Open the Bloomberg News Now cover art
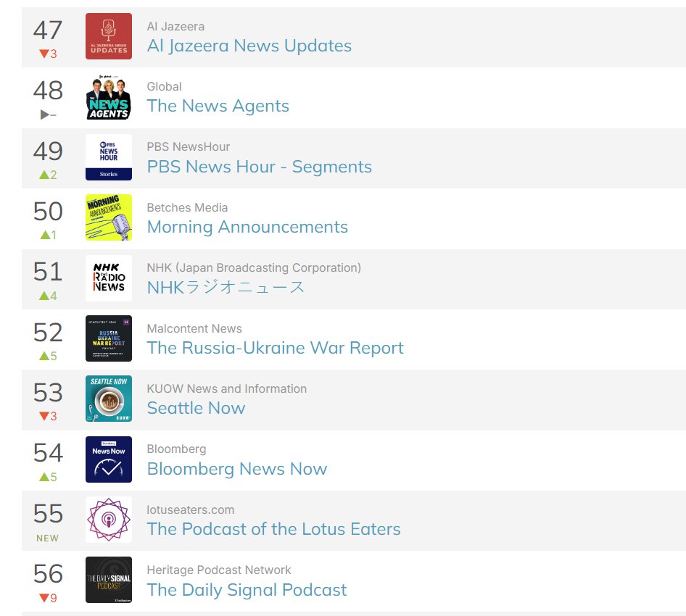Screen dimensions: 686x616 [109, 459]
